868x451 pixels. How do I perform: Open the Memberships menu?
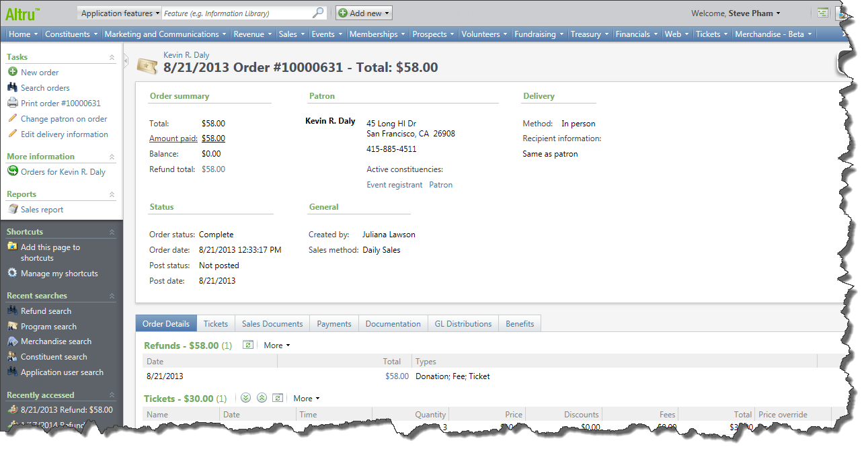377,34
